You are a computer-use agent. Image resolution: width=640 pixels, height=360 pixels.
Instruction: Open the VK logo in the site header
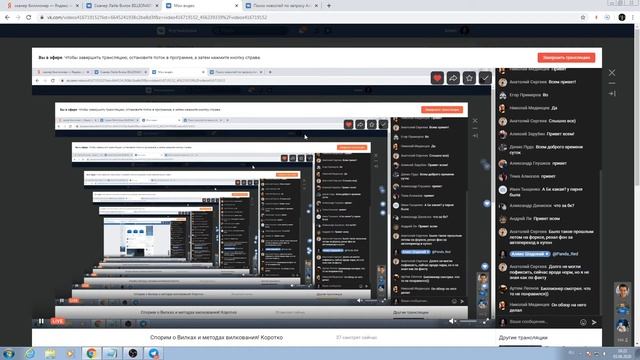click(161, 31)
